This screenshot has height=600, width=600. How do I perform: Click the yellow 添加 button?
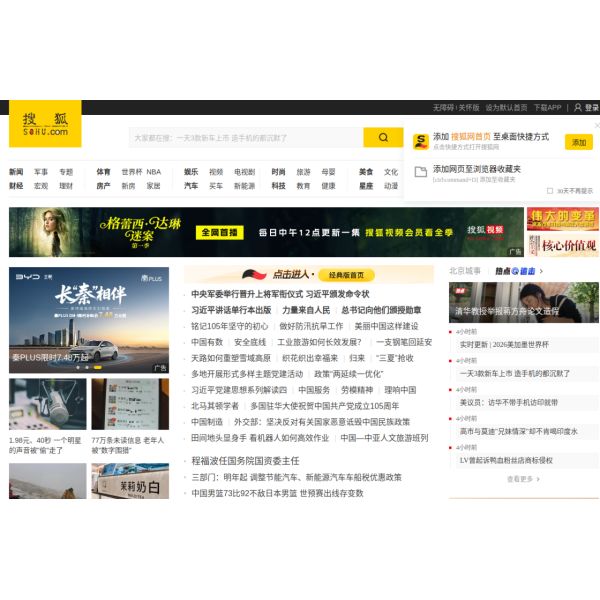click(579, 142)
